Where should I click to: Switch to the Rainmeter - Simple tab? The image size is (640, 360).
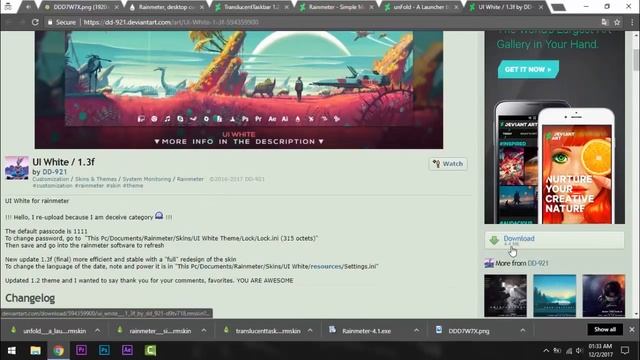(336, 7)
